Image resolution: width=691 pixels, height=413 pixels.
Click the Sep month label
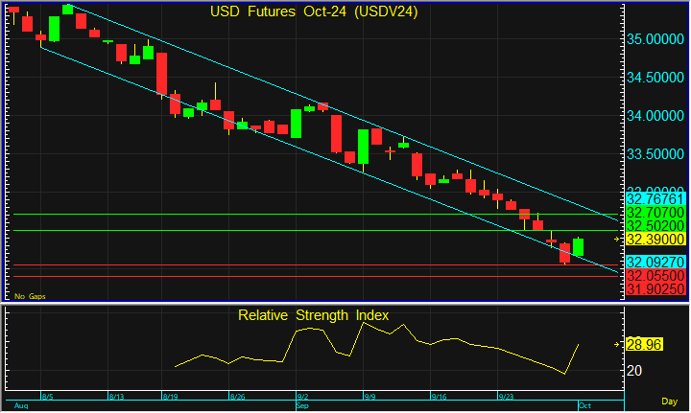[x=301, y=407]
